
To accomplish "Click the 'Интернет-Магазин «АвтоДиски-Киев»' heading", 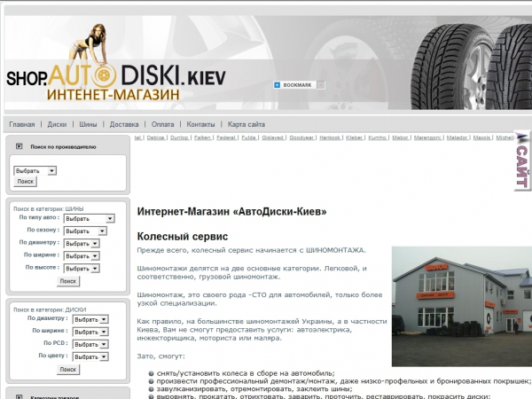I will [x=231, y=212].
